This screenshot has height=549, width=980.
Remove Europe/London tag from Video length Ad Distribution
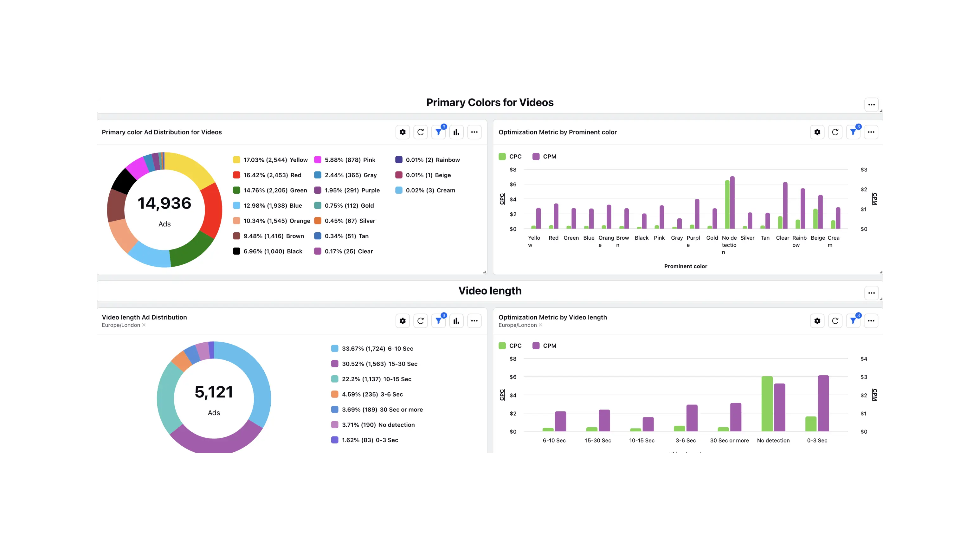tap(144, 325)
